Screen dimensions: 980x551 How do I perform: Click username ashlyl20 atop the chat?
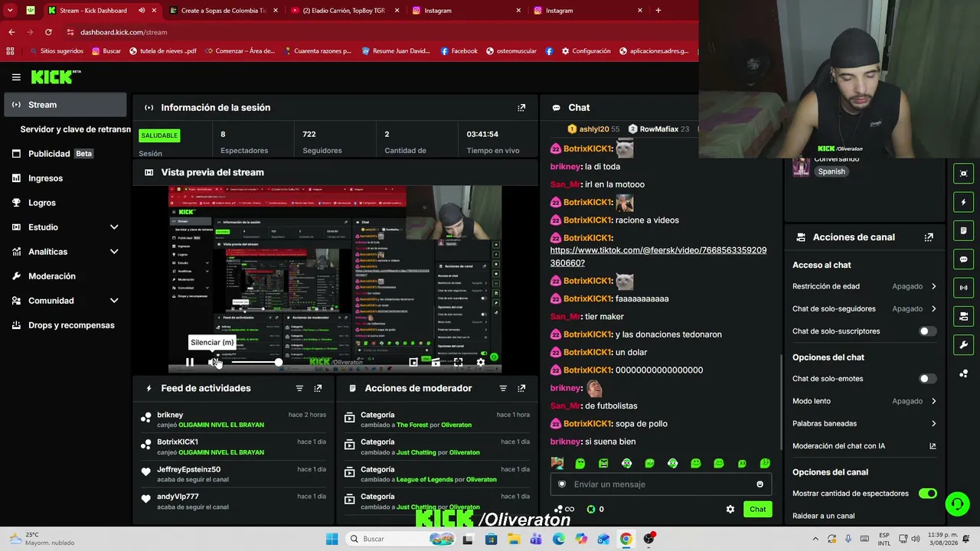click(594, 129)
